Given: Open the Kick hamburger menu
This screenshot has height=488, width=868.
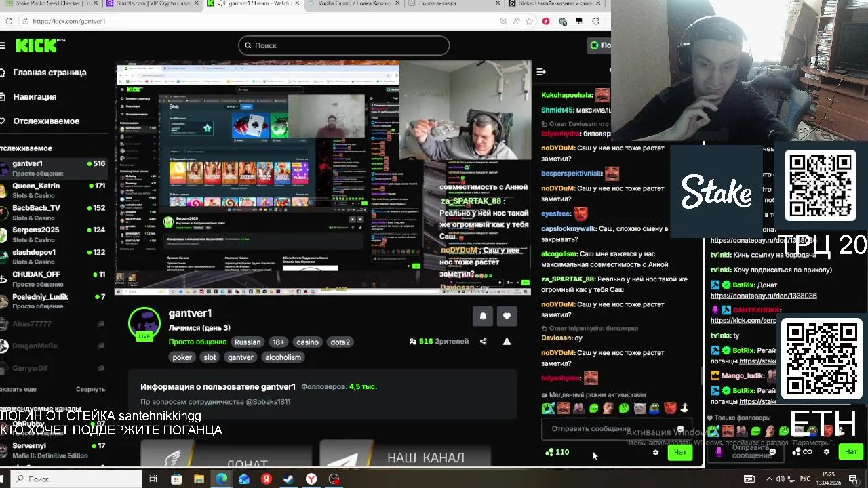Looking at the screenshot, I should (x=3, y=45).
